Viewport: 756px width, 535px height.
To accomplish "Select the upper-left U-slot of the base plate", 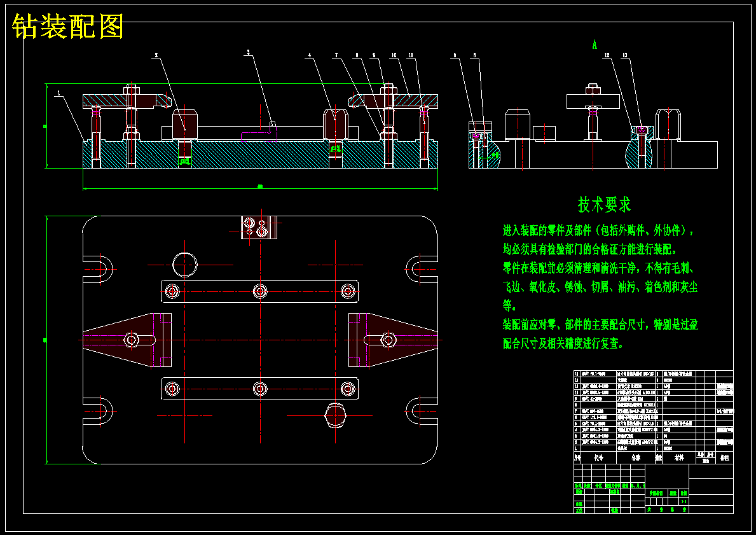I will click(x=98, y=268).
